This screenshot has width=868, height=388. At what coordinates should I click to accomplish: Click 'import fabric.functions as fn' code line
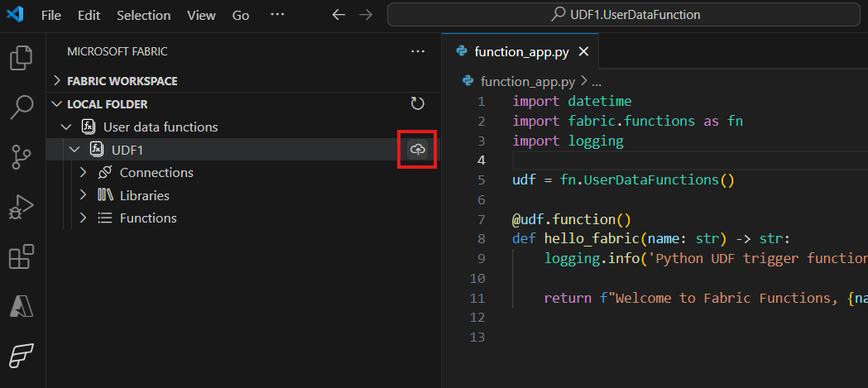coord(628,121)
